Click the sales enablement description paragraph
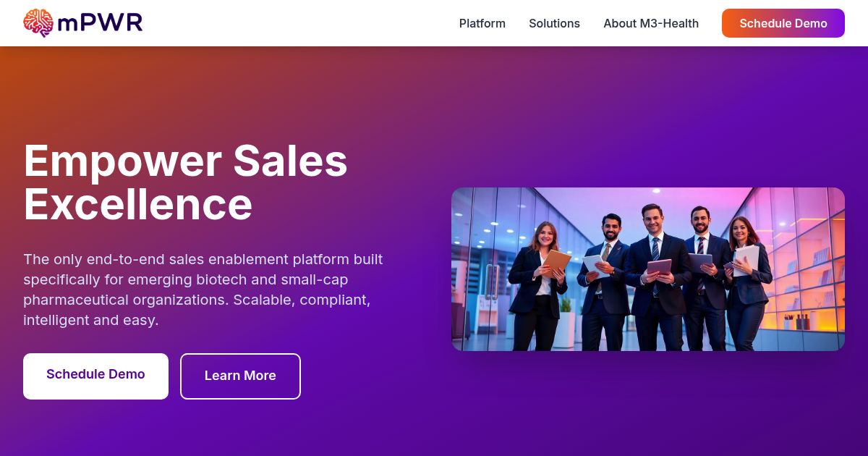Screen dimensions: 868x456 pyautogui.click(x=203, y=290)
